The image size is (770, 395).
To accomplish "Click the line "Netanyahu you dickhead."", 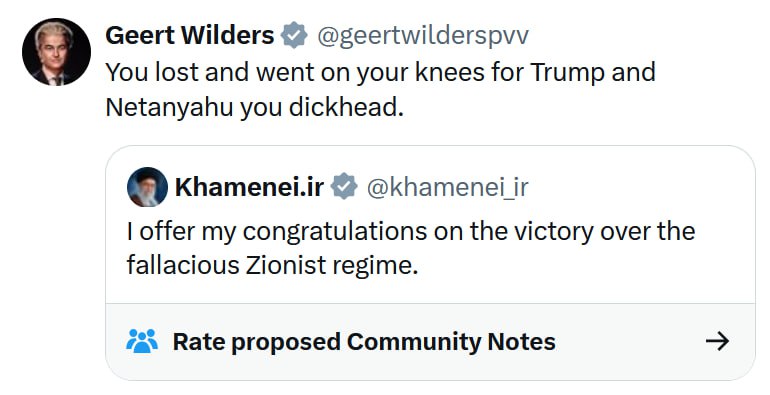I will (x=254, y=107).
